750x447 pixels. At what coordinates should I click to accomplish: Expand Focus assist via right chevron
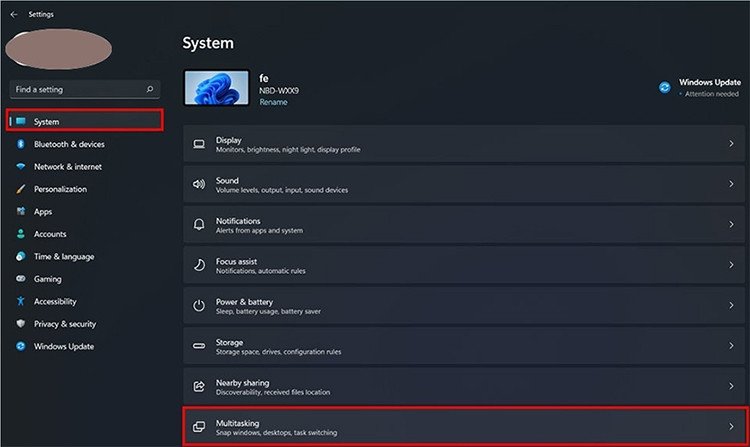[731, 264]
